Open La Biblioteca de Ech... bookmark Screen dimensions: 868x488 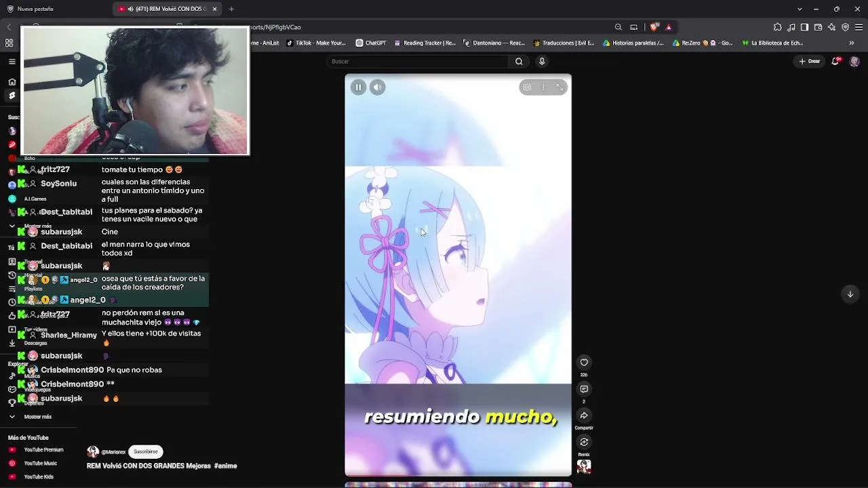772,43
